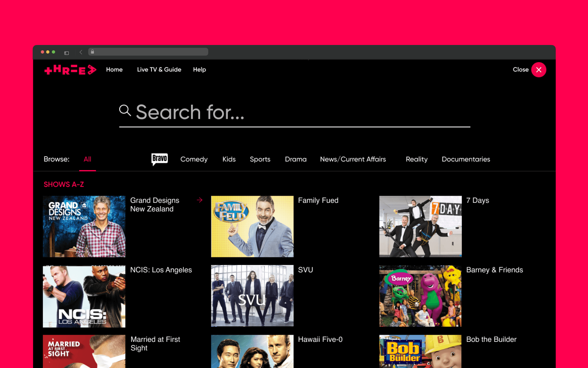Click the yellow window minimize dot
The width and height of the screenshot is (588, 368).
click(48, 52)
